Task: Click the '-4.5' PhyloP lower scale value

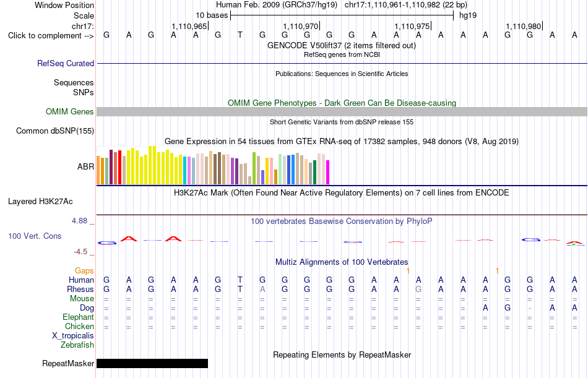Action: pyautogui.click(x=80, y=252)
